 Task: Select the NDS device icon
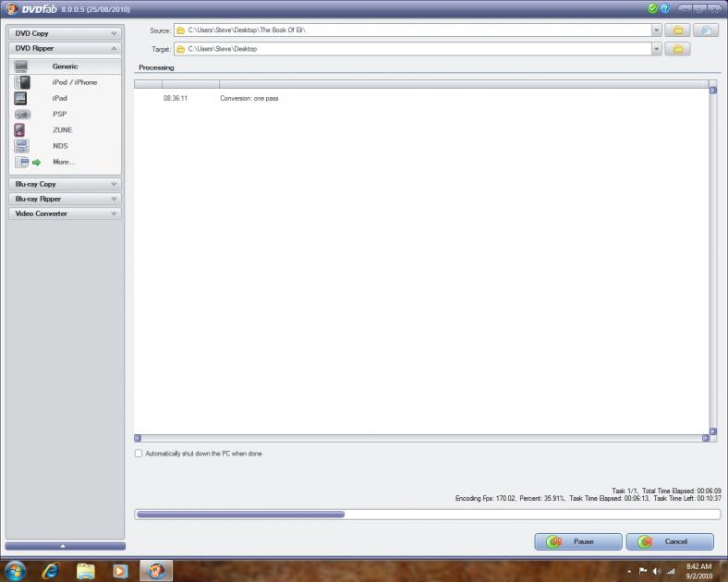click(x=21, y=146)
